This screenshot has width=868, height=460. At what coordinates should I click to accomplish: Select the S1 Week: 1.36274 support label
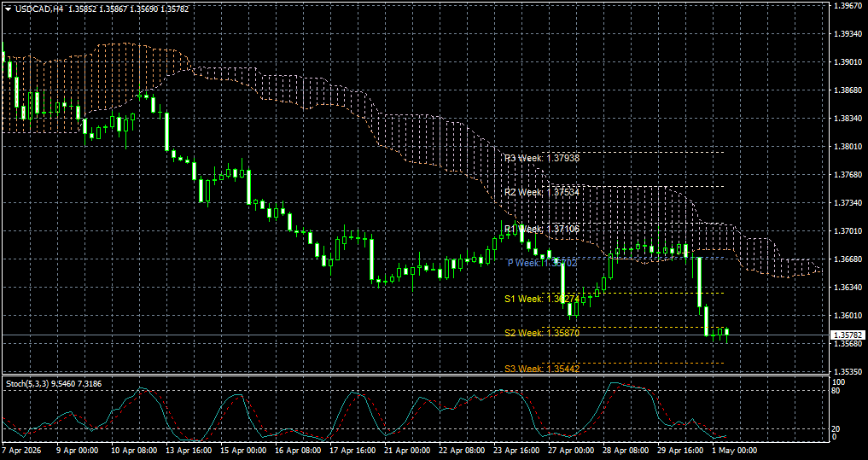point(541,299)
